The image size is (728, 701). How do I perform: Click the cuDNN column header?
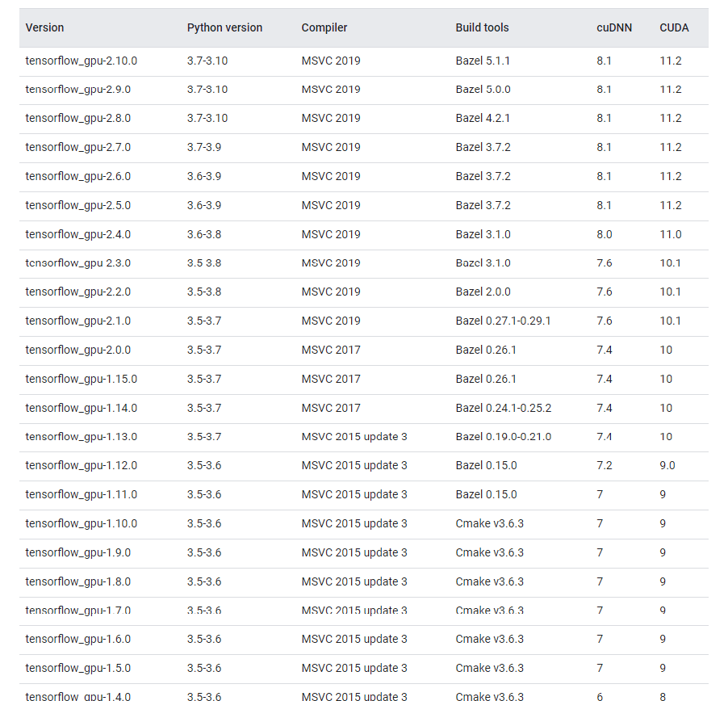pyautogui.click(x=613, y=28)
